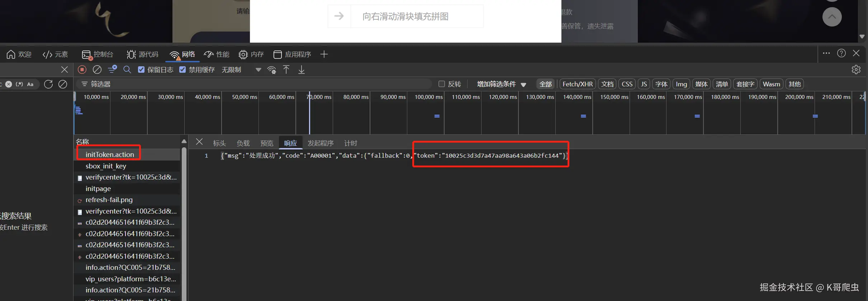This screenshot has height=301, width=868.
Task: Click slider arrow handle in captcha
Action: [x=339, y=16]
